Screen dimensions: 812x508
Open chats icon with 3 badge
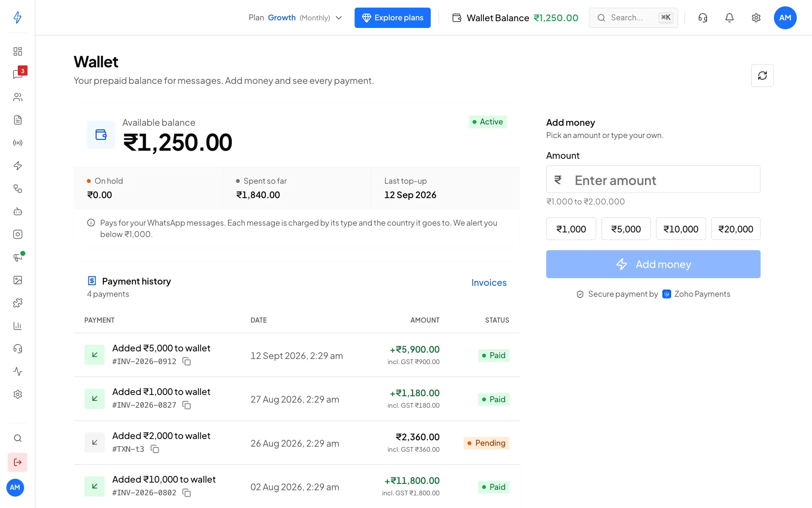[17, 74]
